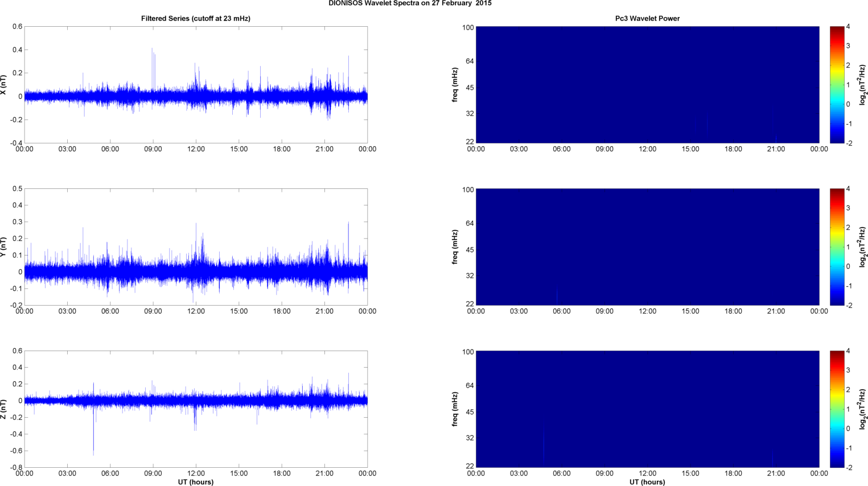Viewport: 868px width, 486px height.
Task: Click 'UT (hours)' label under the bottom spectrogram
Action: coord(647,482)
